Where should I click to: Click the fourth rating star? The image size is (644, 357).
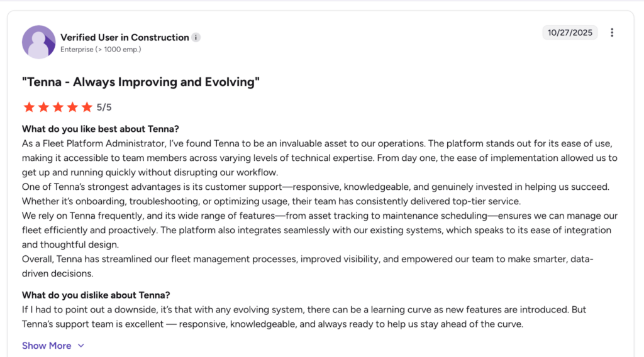(74, 107)
